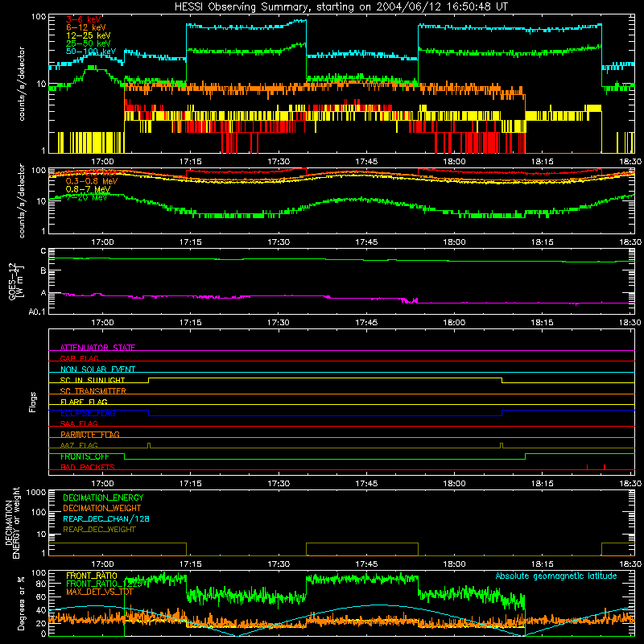
Task: Select the Degrees or % axis title
Action: (x=21, y=604)
